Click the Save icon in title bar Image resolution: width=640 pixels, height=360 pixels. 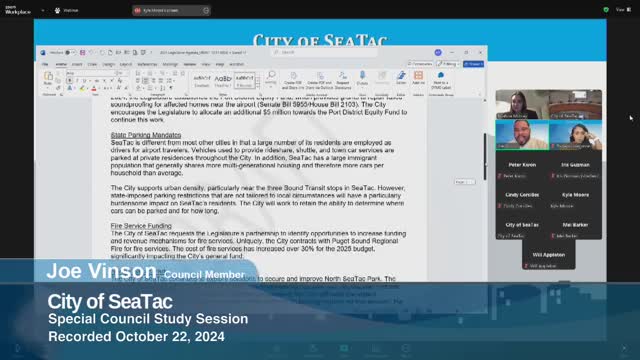coord(82,53)
